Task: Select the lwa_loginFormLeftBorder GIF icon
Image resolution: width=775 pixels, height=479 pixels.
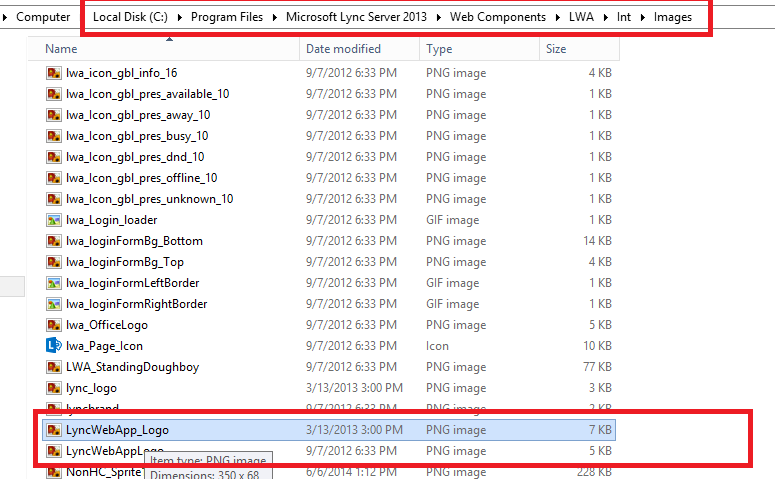Action: pyautogui.click(x=54, y=283)
